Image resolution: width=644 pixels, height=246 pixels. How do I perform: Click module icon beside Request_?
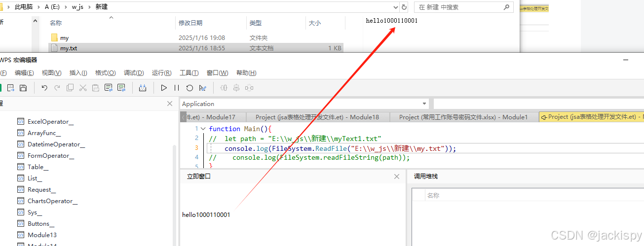(21, 189)
